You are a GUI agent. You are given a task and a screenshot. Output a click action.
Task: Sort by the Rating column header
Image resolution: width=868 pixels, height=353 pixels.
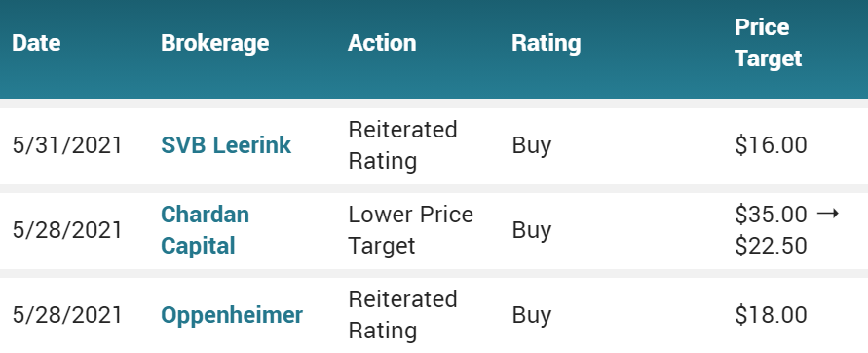[x=546, y=43]
